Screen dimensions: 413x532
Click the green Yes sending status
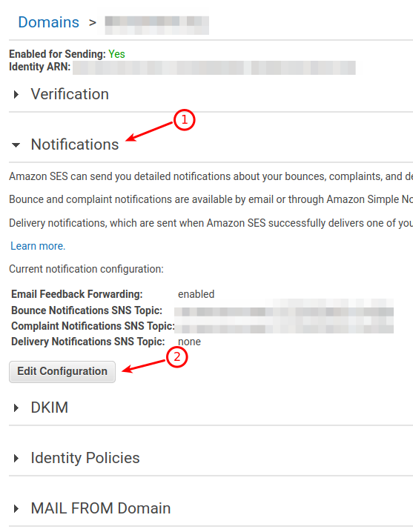click(116, 54)
